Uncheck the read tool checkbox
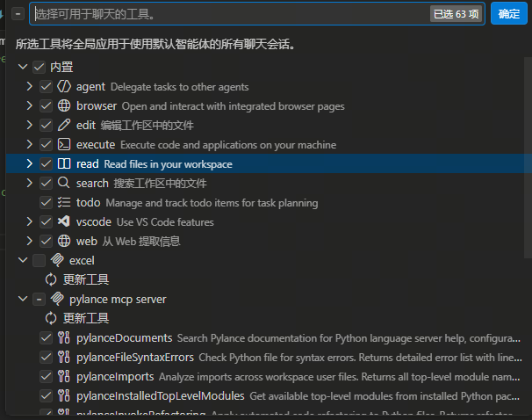 pos(46,164)
